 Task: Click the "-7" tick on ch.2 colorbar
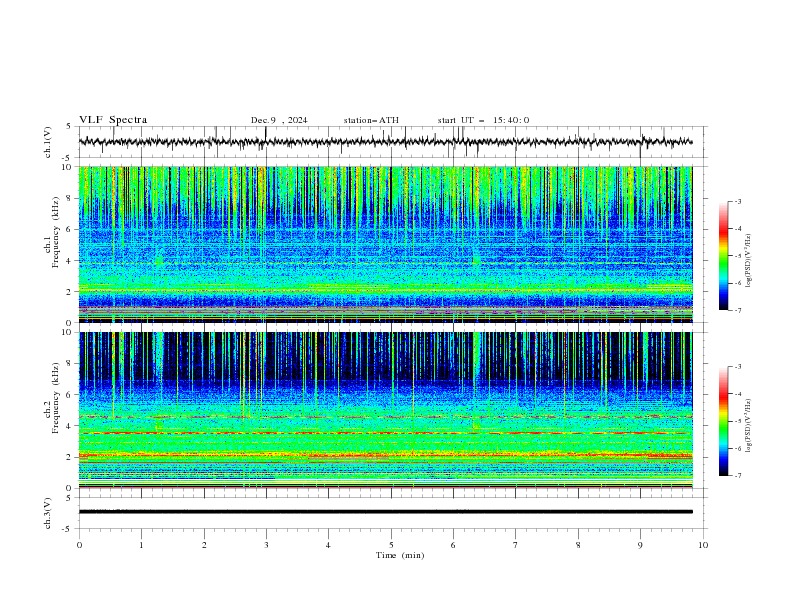pos(737,475)
